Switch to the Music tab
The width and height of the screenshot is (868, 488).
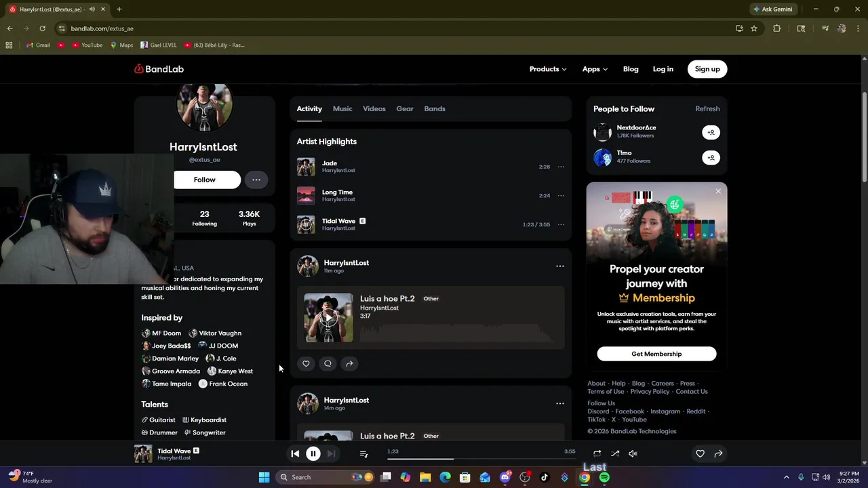pyautogui.click(x=342, y=108)
